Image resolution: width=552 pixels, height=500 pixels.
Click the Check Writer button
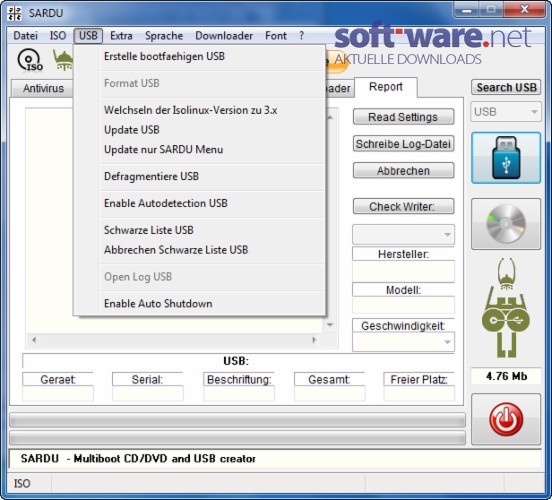point(403,207)
